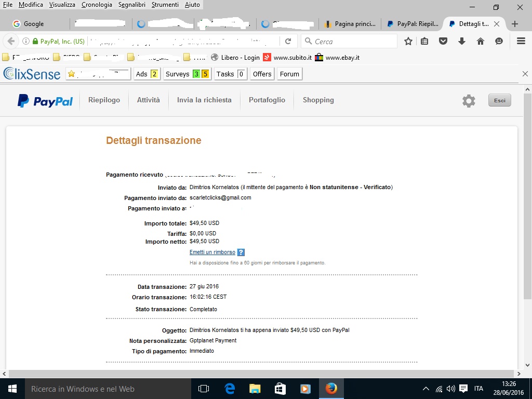Screen dimensions: 532x399
Task: Log out with the Esci button
Action: tap(499, 100)
